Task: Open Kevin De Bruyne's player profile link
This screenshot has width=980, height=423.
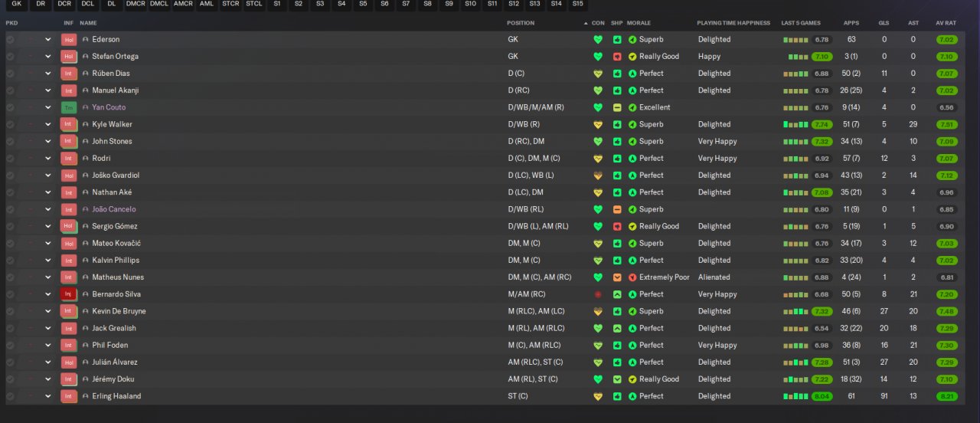Action: point(119,311)
